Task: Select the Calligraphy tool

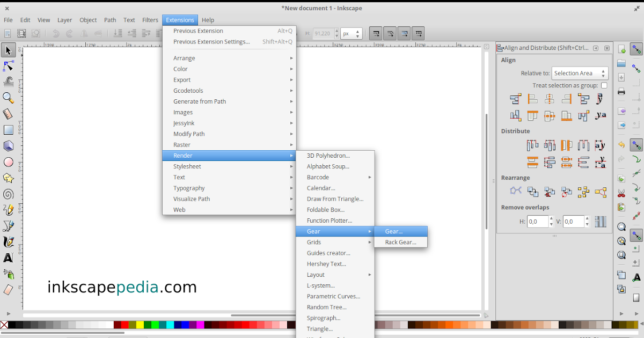Action: click(x=8, y=242)
